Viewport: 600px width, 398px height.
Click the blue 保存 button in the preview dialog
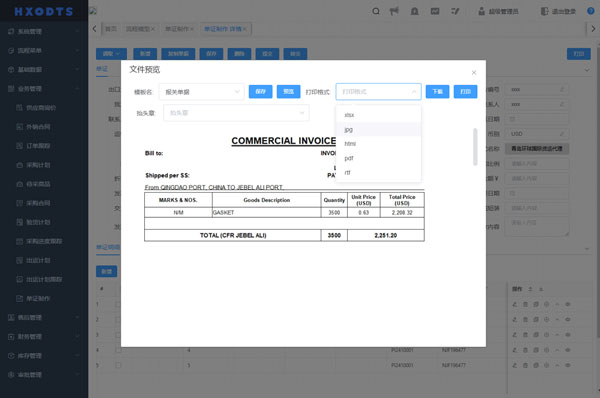[260, 91]
